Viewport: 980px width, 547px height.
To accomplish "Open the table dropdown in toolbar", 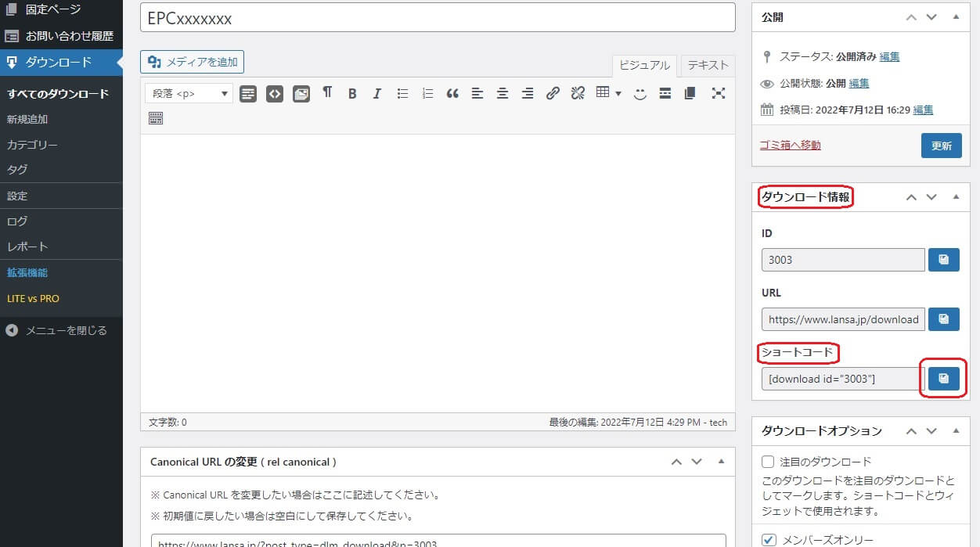I will pyautogui.click(x=608, y=93).
